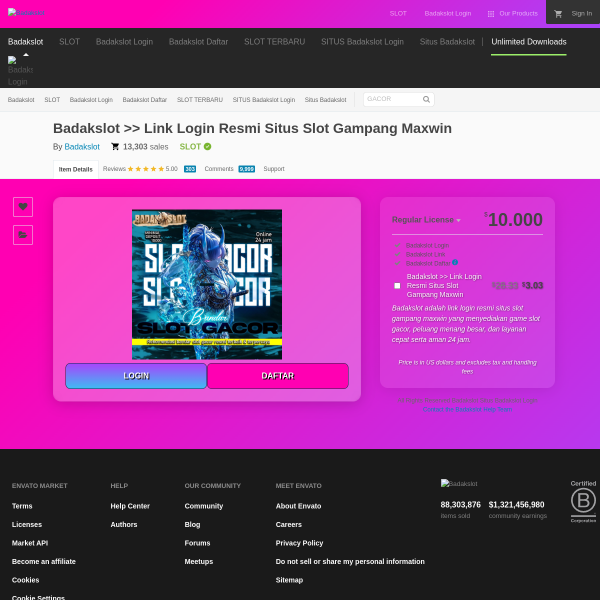
Task: Click the green SLOT label text
Action: 190,147
